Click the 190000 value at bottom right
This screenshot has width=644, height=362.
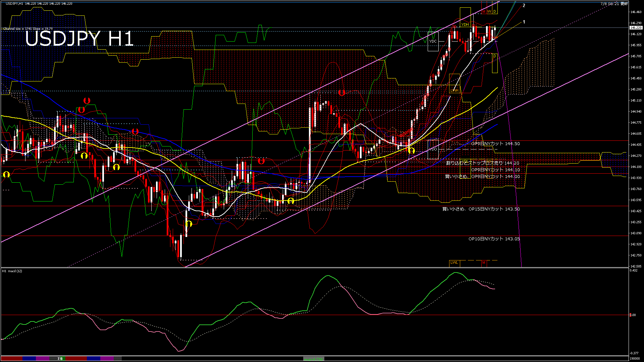635,359
